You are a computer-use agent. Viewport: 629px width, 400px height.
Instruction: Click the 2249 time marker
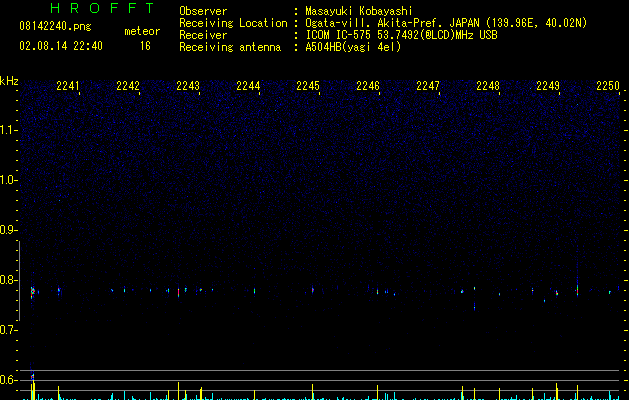coord(548,86)
